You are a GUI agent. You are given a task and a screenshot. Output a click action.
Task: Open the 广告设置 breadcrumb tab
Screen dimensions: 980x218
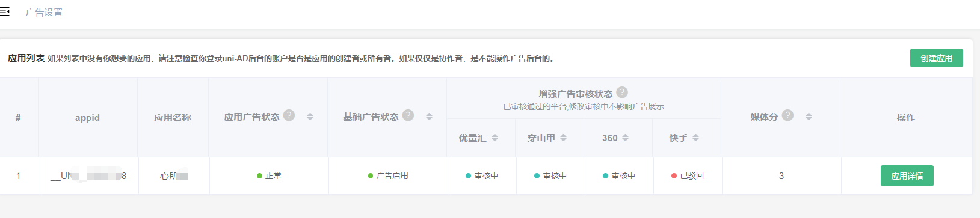[x=44, y=13]
